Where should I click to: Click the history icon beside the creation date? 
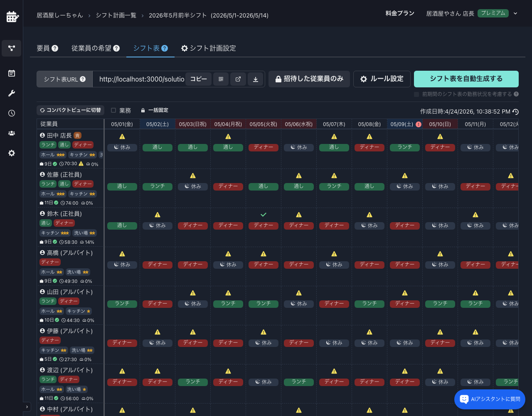[515, 111]
